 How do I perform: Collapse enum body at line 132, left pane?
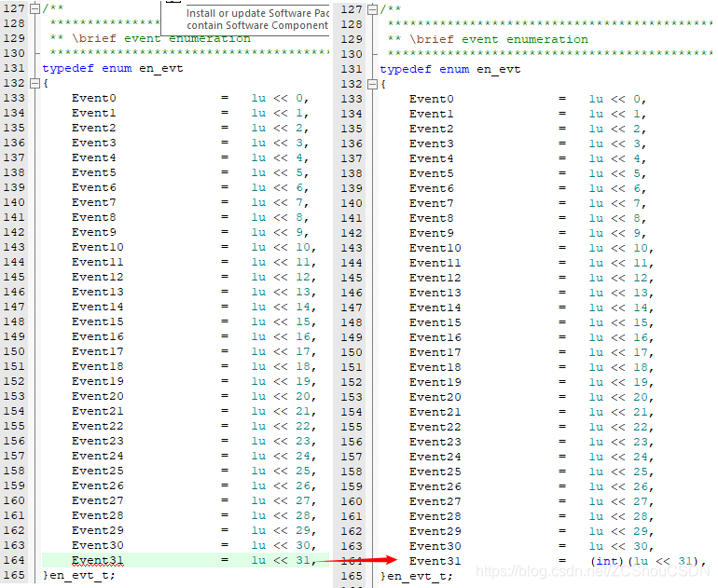(35, 83)
